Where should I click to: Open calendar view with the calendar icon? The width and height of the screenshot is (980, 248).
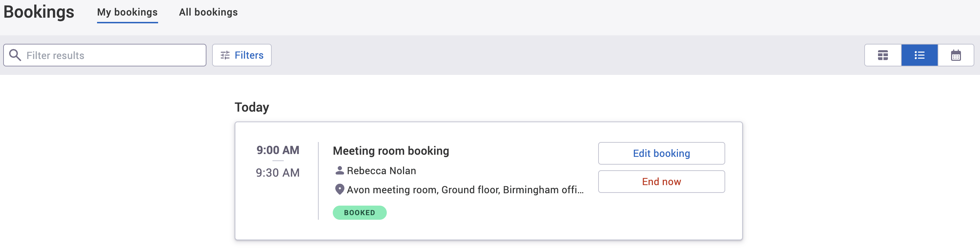[956, 55]
